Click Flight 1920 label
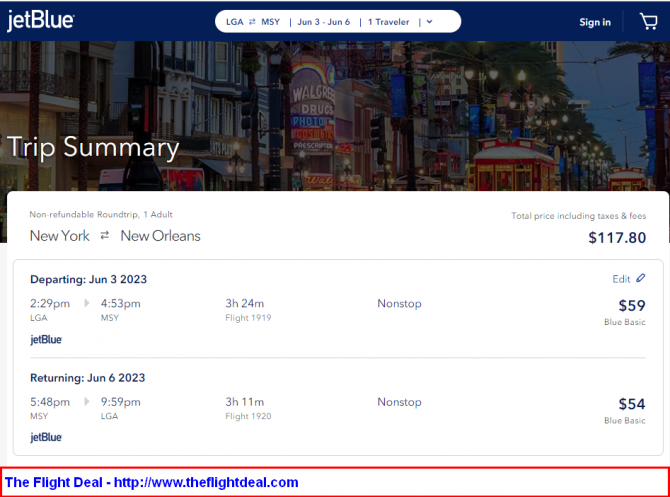670x497 pixels. [x=248, y=416]
